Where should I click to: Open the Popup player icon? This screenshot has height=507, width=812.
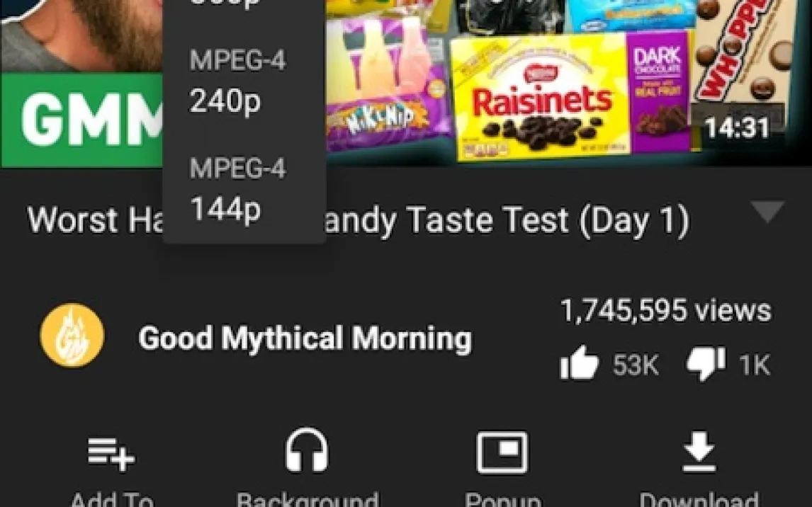tap(502, 453)
